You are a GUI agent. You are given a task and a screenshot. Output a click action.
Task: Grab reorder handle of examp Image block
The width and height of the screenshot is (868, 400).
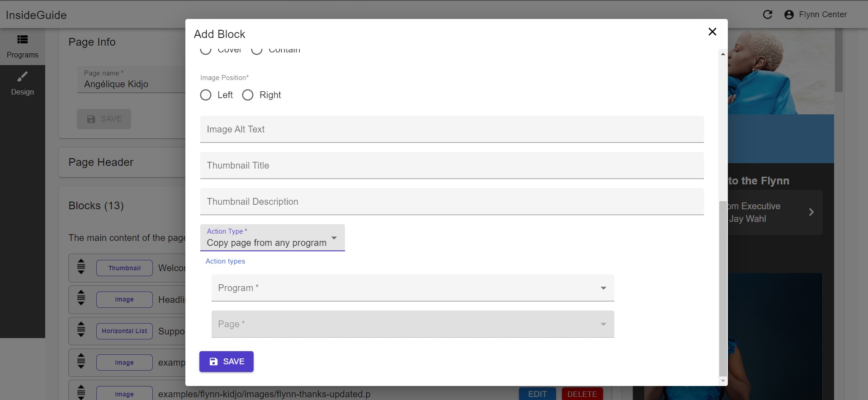click(x=81, y=361)
